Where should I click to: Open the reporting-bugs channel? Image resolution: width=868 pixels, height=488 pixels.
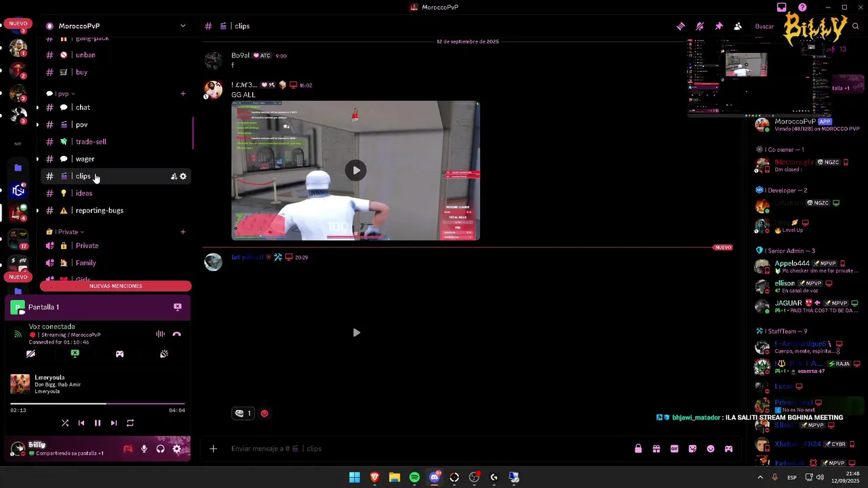(x=100, y=210)
